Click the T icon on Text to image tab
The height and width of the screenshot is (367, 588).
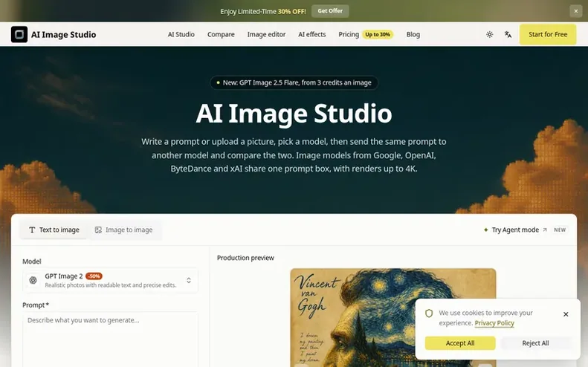point(32,230)
